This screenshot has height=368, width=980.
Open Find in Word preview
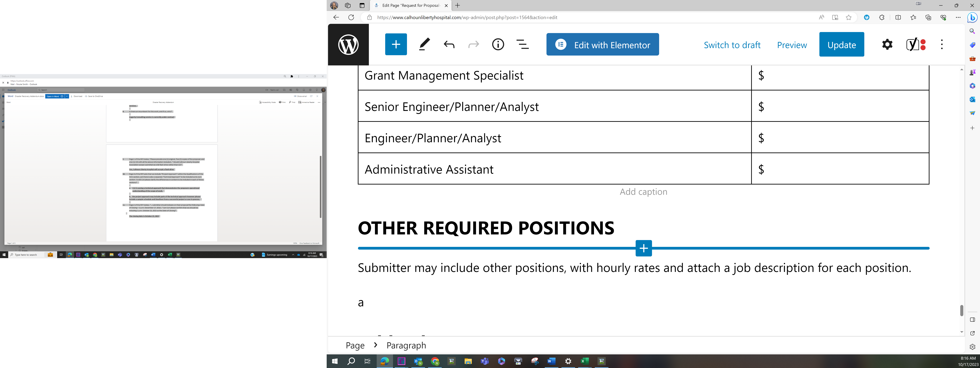pos(292,102)
